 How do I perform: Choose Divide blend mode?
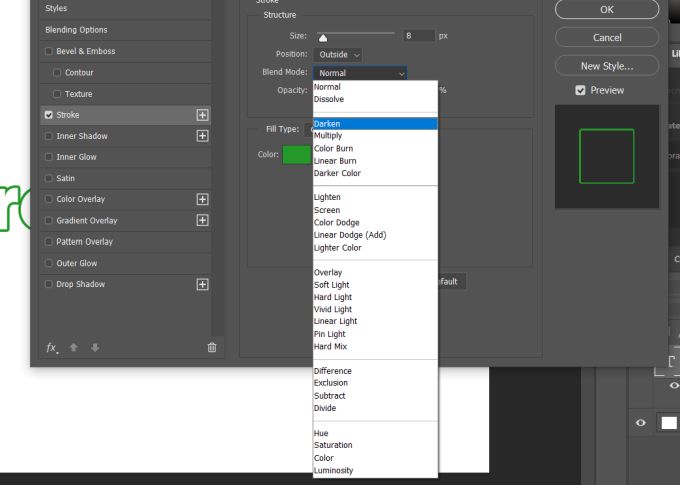point(375,408)
